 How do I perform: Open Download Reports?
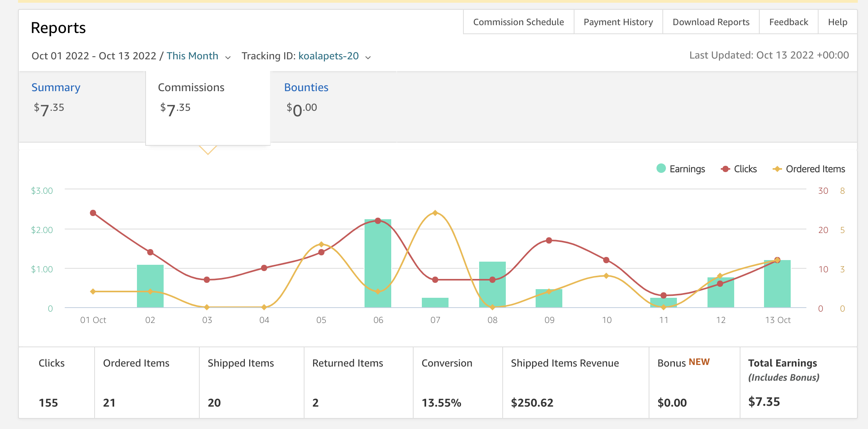click(x=711, y=22)
